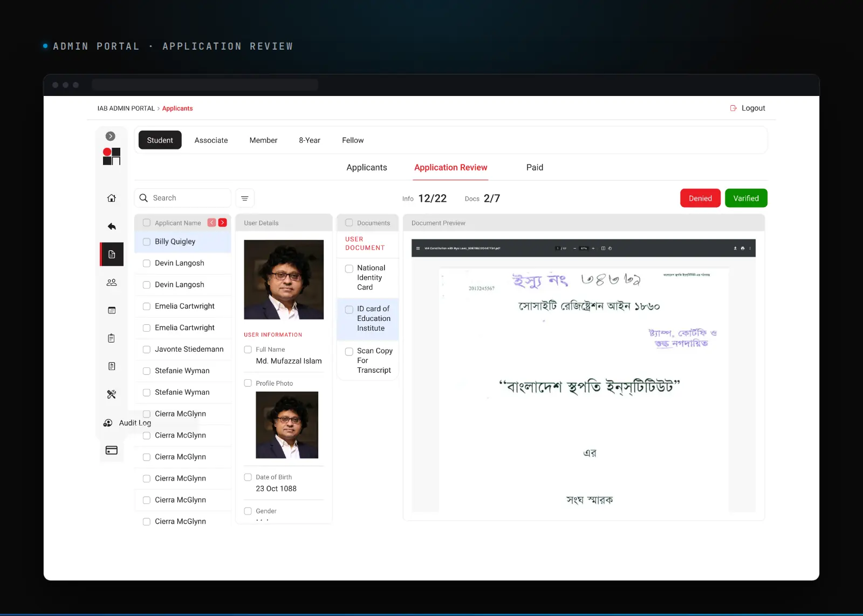Go to previous applicant page arrow
The width and height of the screenshot is (863, 616).
212,223
